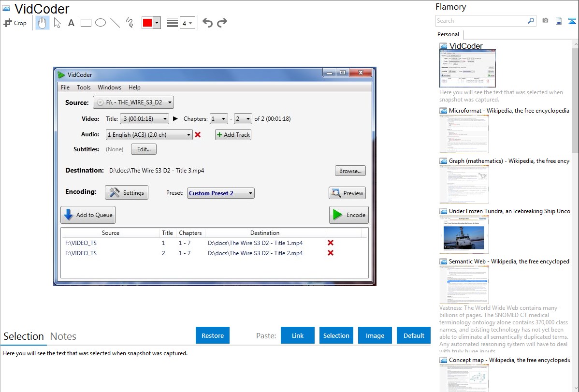
Task: Redo the last annotation
Action: pyautogui.click(x=222, y=23)
